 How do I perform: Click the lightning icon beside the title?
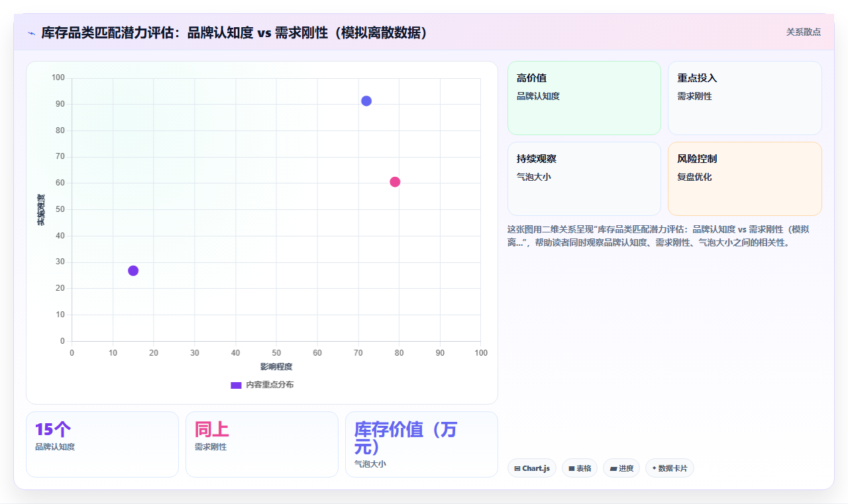click(31, 32)
